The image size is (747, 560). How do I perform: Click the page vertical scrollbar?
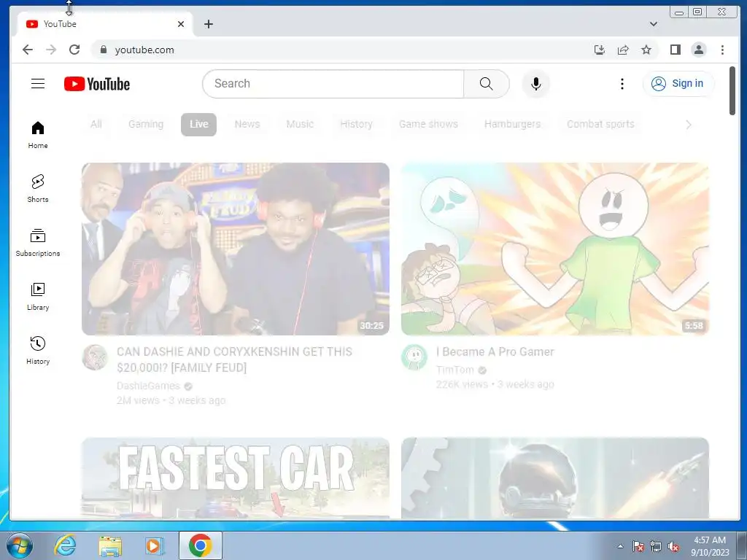tap(732, 90)
